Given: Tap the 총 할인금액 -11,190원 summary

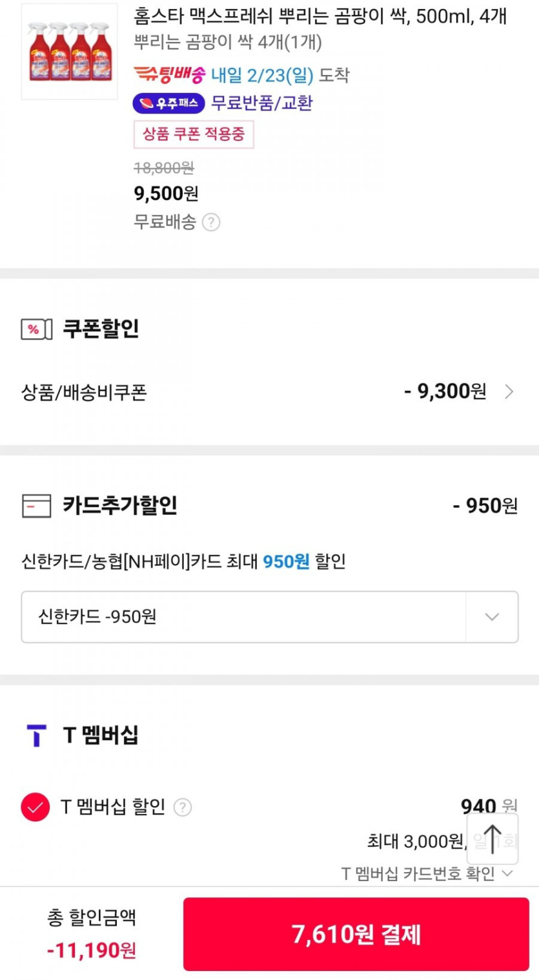Looking at the screenshot, I should tap(92, 933).
